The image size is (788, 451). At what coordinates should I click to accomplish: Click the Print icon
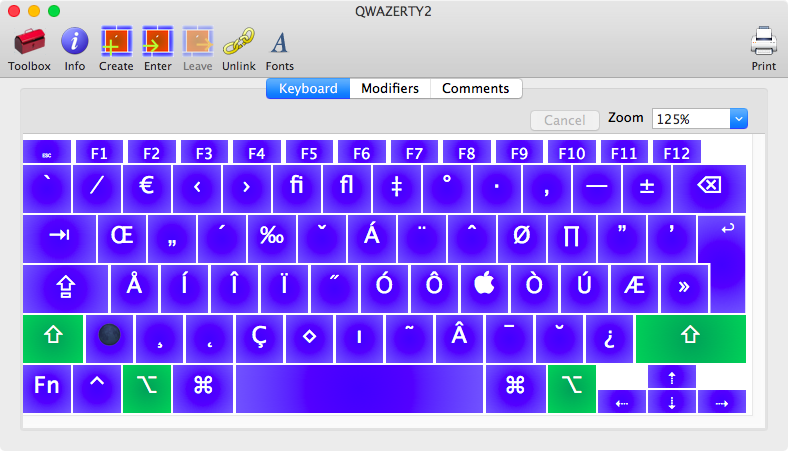(763, 43)
